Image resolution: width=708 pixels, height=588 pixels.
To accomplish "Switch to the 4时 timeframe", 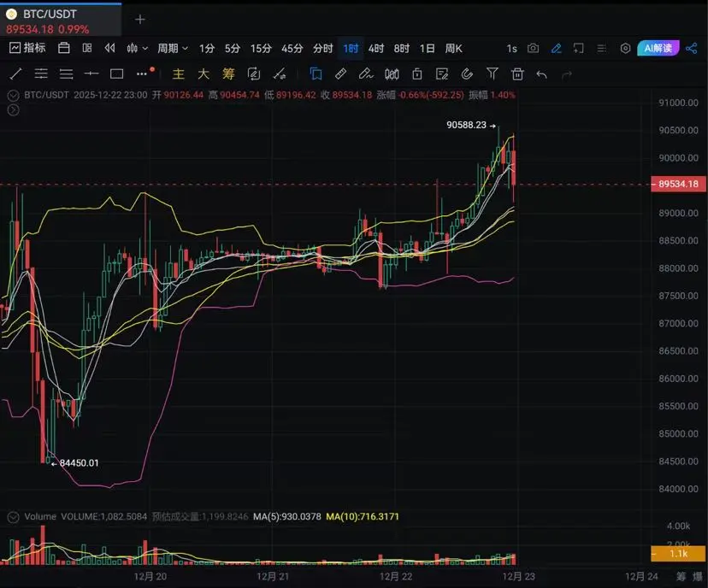I will coord(375,48).
